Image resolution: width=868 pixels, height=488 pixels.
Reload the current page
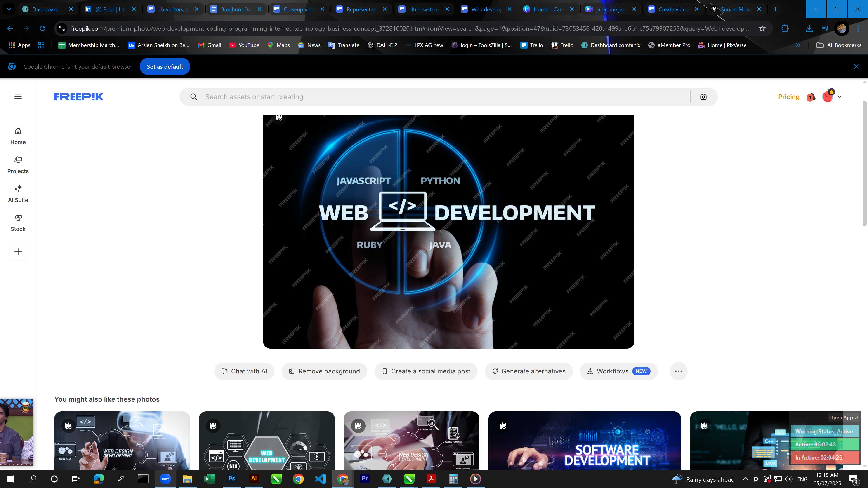[42, 29]
